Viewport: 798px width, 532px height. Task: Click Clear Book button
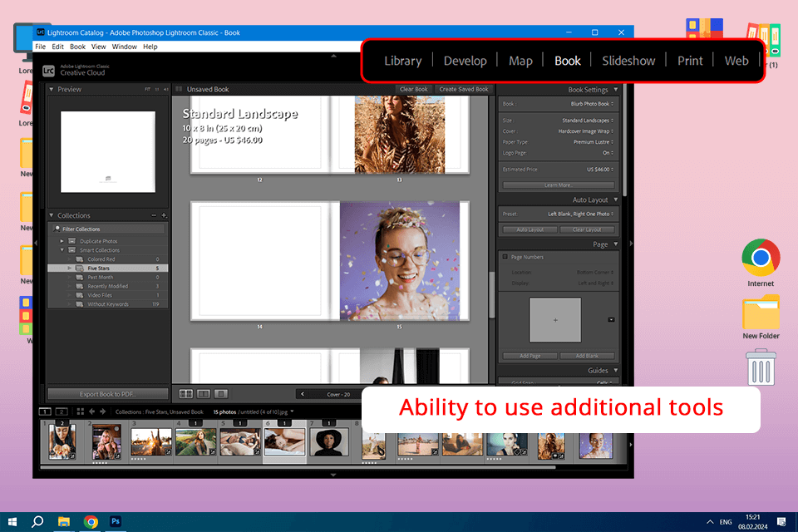point(413,89)
